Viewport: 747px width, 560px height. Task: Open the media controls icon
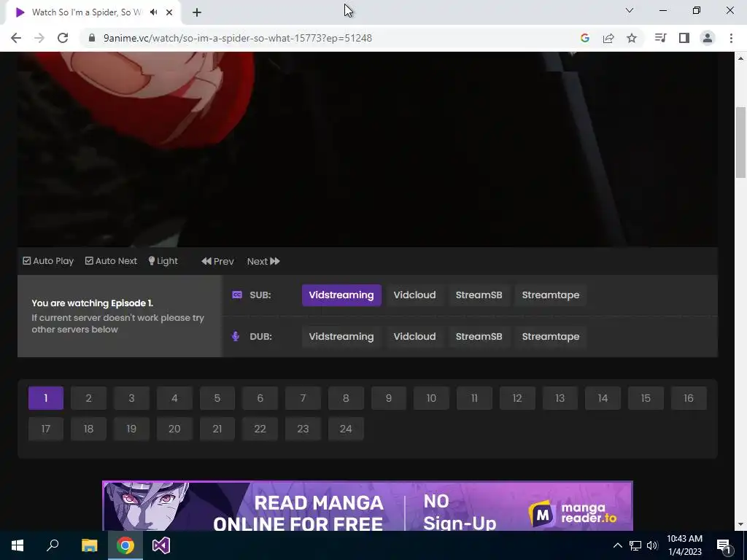coord(660,38)
